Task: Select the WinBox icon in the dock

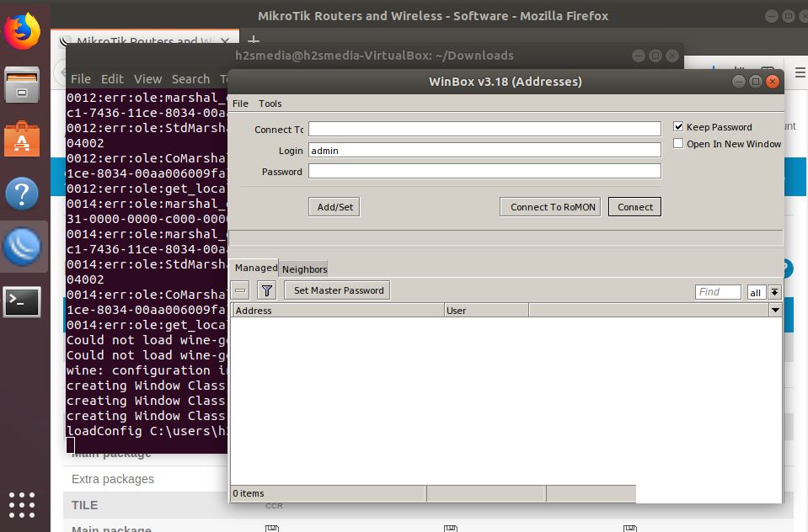Action: click(x=22, y=247)
